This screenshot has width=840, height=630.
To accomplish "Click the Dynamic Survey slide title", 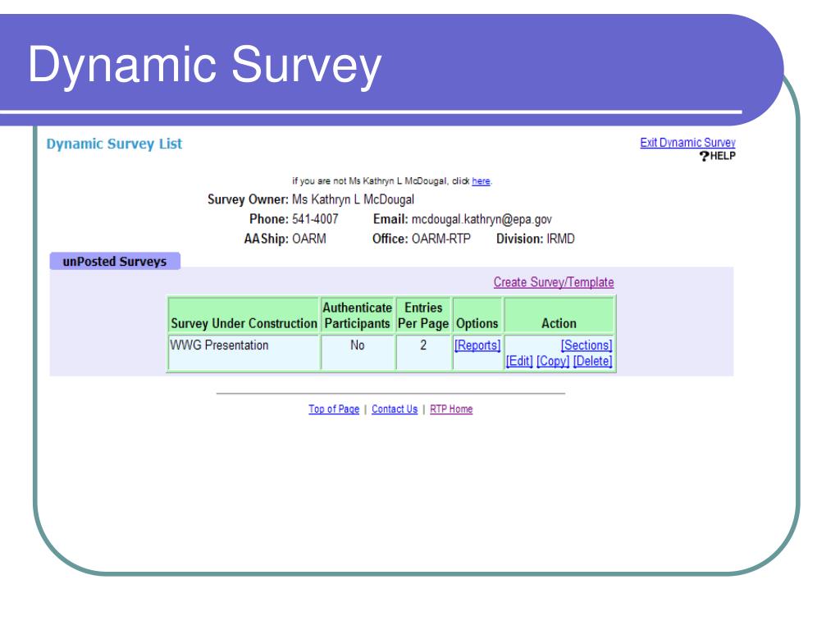I will click(204, 66).
